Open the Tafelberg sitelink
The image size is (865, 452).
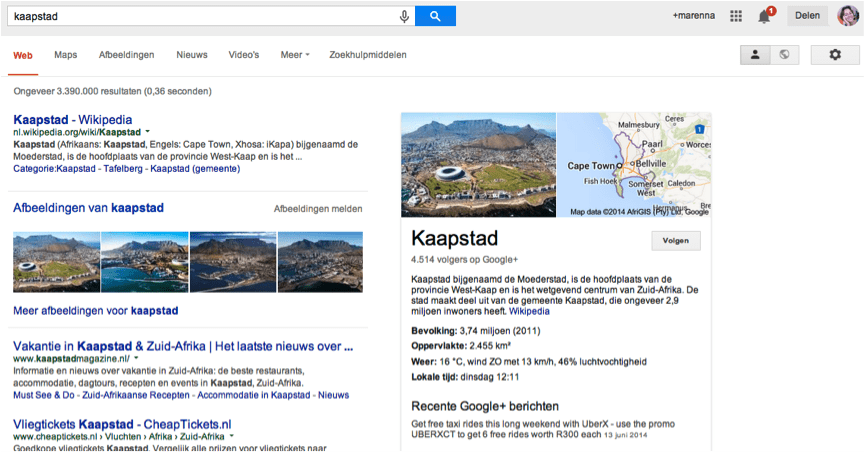(123, 169)
